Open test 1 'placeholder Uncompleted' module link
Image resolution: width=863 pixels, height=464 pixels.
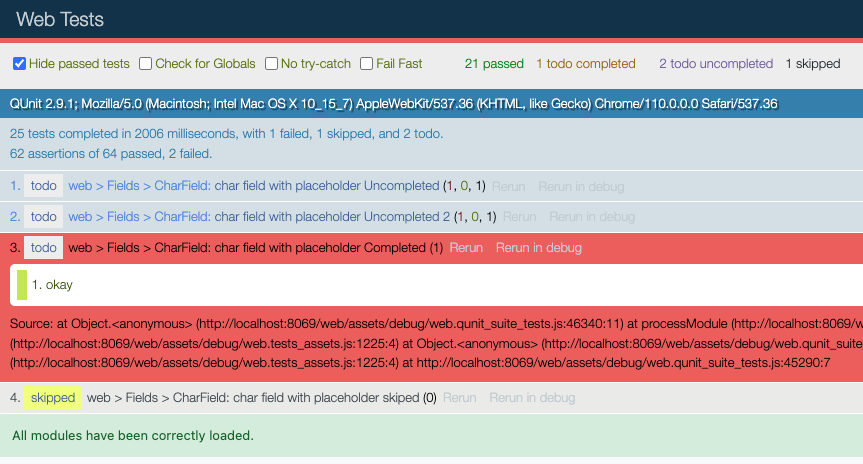(139, 186)
